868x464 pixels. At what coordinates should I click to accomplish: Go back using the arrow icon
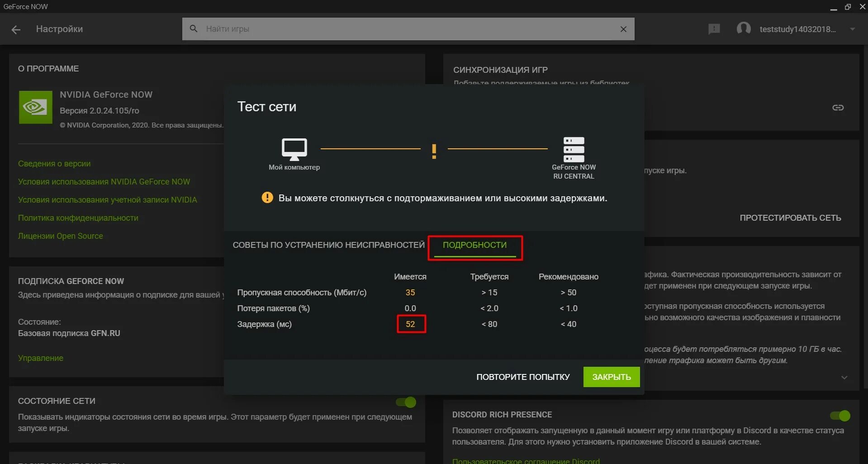16,29
